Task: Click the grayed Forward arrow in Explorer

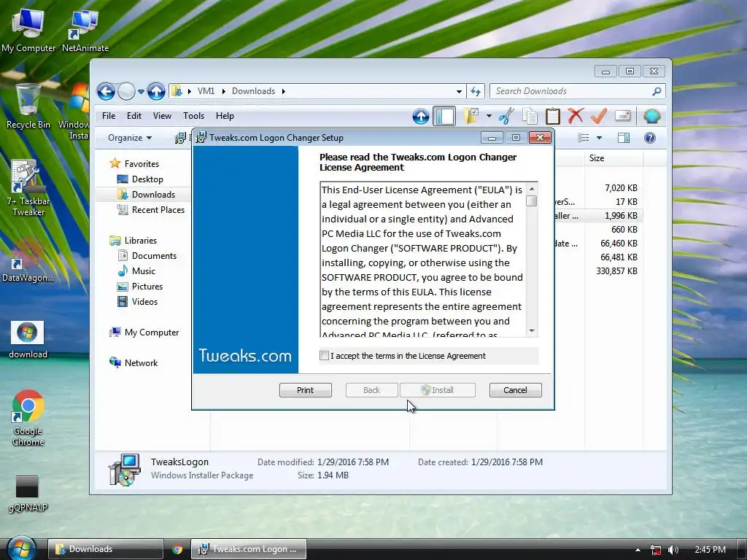Action: (x=126, y=91)
